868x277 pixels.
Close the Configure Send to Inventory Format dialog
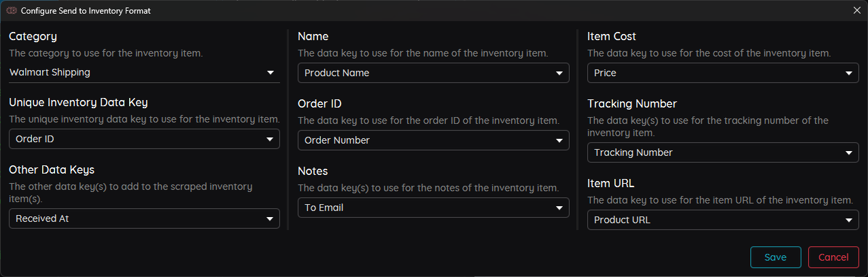tap(856, 10)
